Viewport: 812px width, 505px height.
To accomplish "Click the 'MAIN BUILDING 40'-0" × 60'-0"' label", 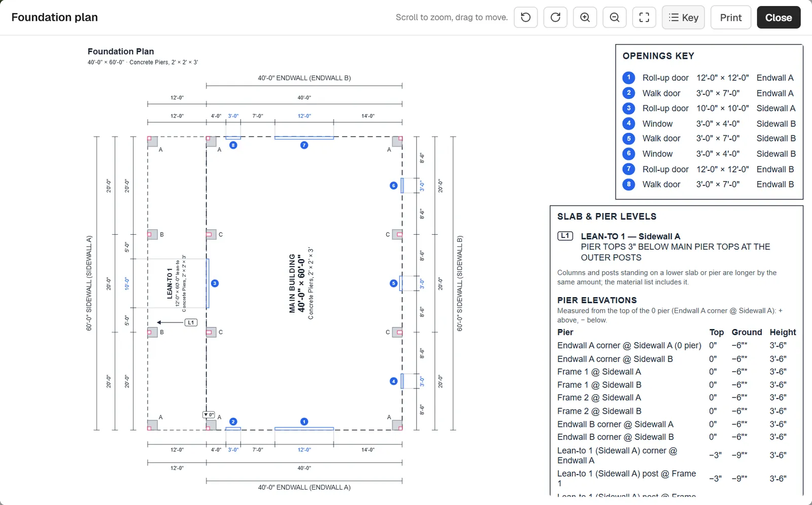I will point(297,283).
